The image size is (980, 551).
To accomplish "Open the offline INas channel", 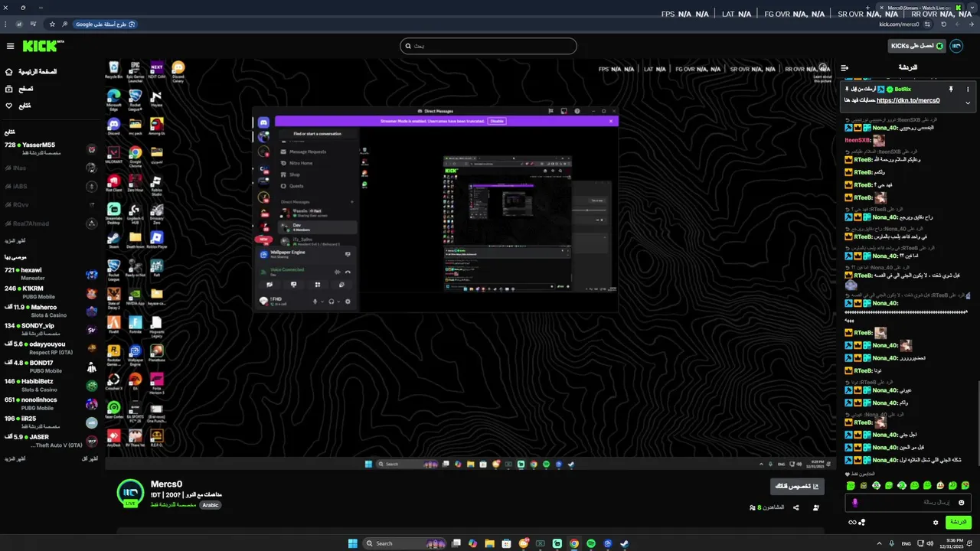I will (x=51, y=168).
